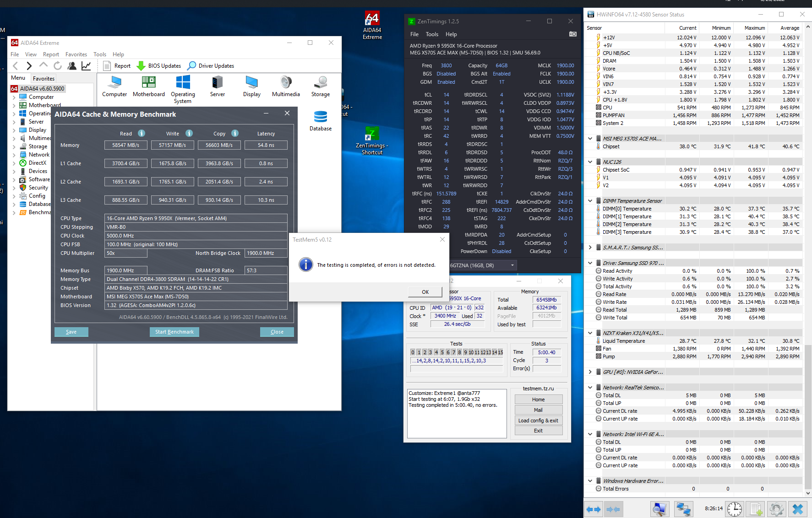Open HWiNFO monitor with magnifier icon
The height and width of the screenshot is (518, 812).
pyautogui.click(x=660, y=509)
